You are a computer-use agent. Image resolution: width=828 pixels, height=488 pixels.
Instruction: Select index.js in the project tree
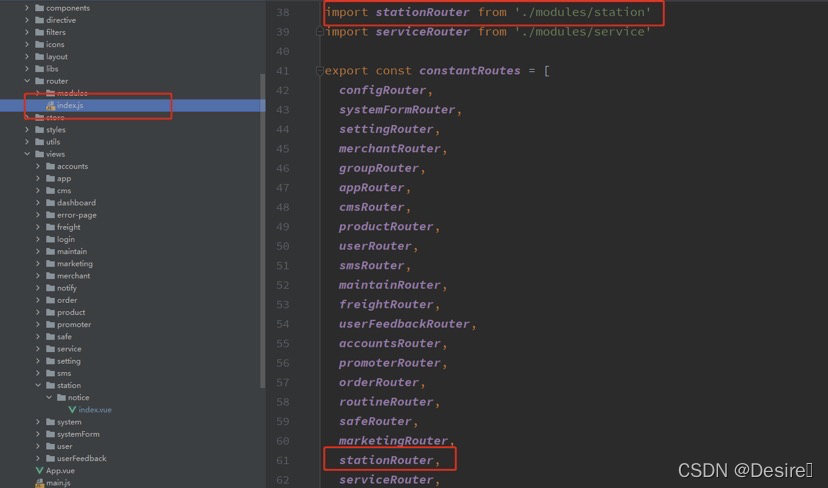[x=70, y=106]
